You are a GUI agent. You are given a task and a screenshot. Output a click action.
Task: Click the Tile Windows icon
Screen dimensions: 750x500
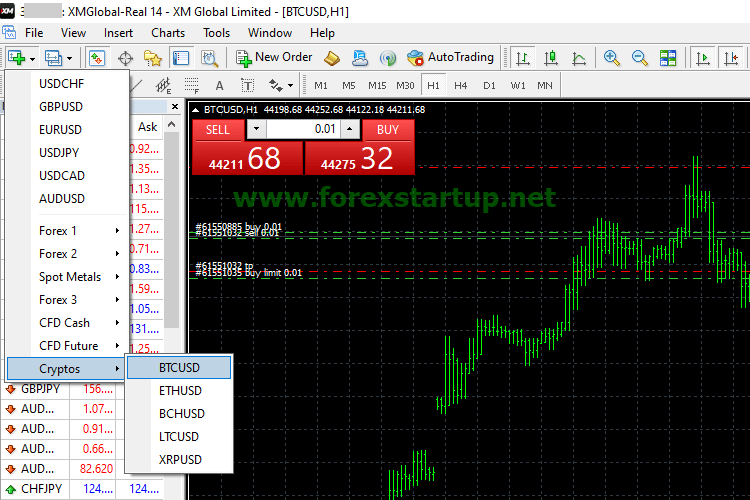[668, 58]
